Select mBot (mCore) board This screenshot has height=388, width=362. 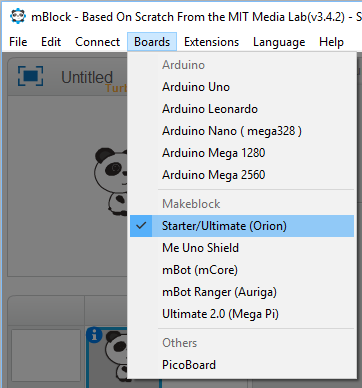tap(242, 270)
